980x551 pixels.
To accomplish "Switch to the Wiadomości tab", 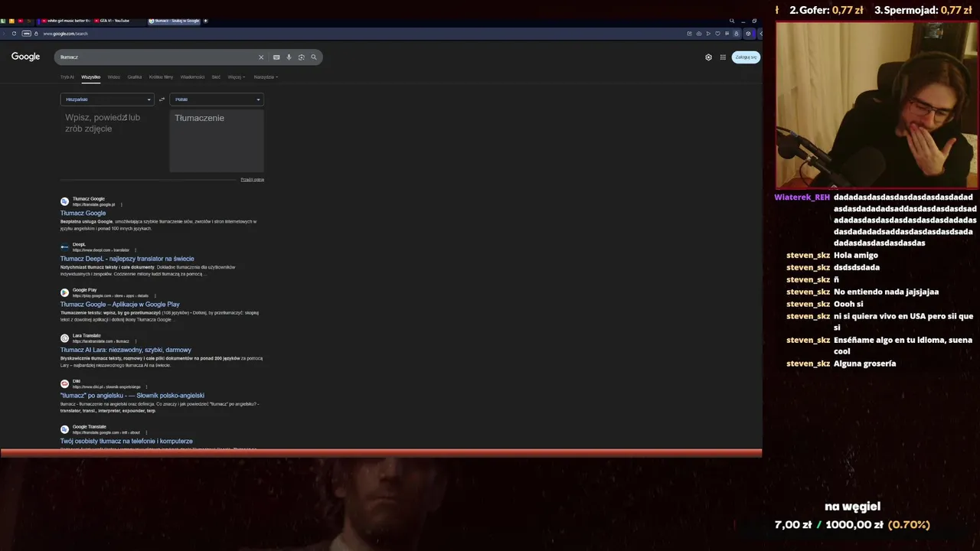I will pos(192,77).
